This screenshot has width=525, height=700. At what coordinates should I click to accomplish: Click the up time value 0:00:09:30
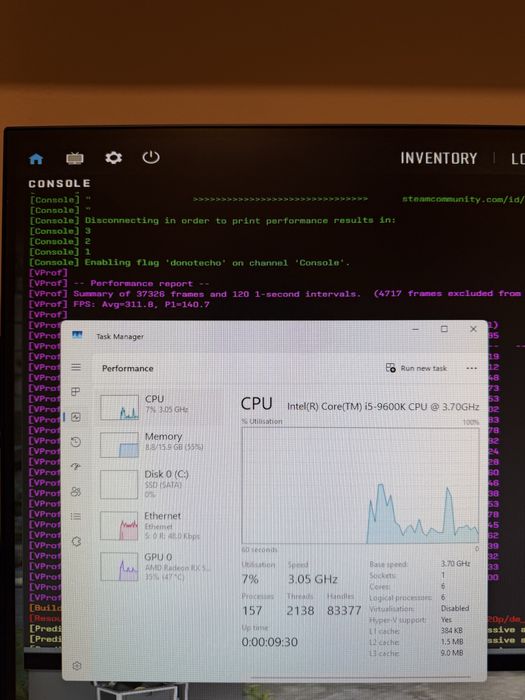click(x=270, y=642)
